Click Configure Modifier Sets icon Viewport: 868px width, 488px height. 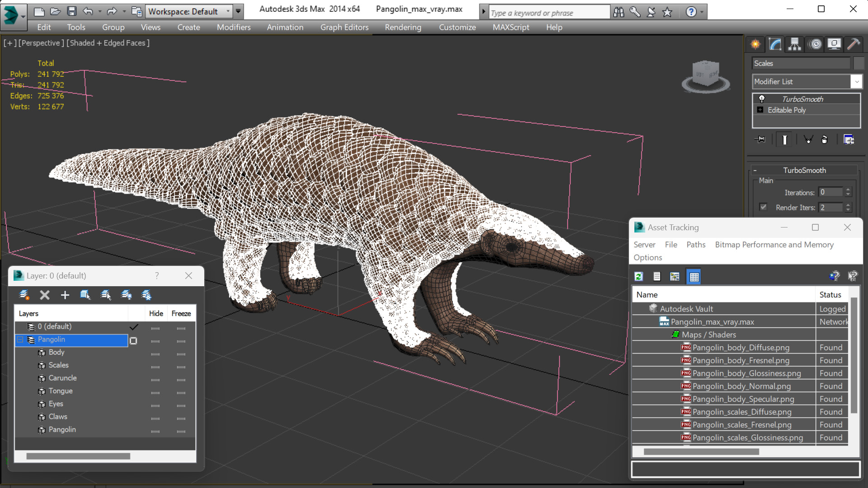tap(849, 139)
